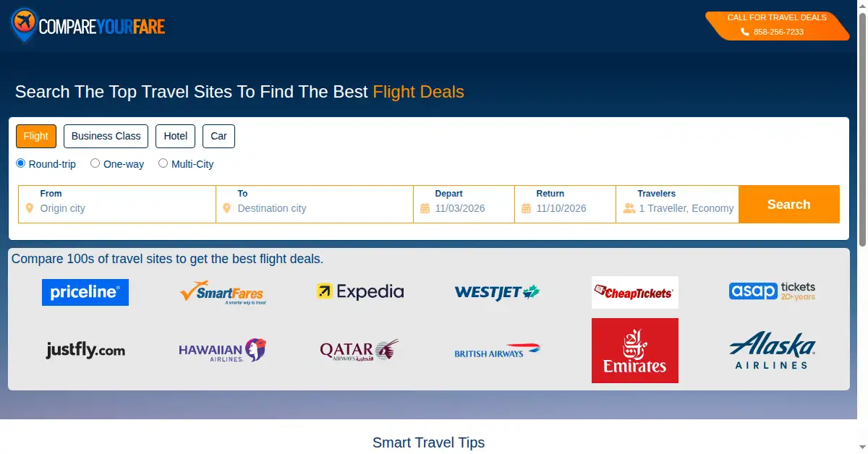Open the CompareYourFare logo home link
The image size is (868, 454).
(x=88, y=26)
